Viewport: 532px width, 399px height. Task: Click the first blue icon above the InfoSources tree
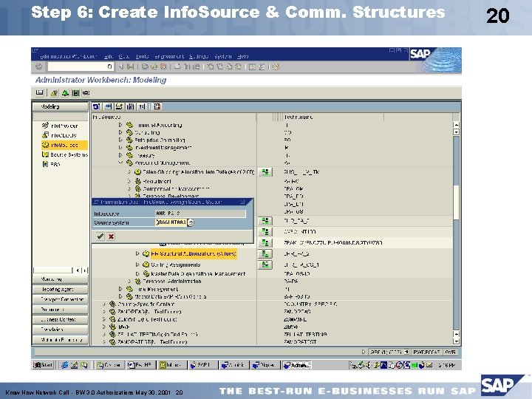[96, 106]
